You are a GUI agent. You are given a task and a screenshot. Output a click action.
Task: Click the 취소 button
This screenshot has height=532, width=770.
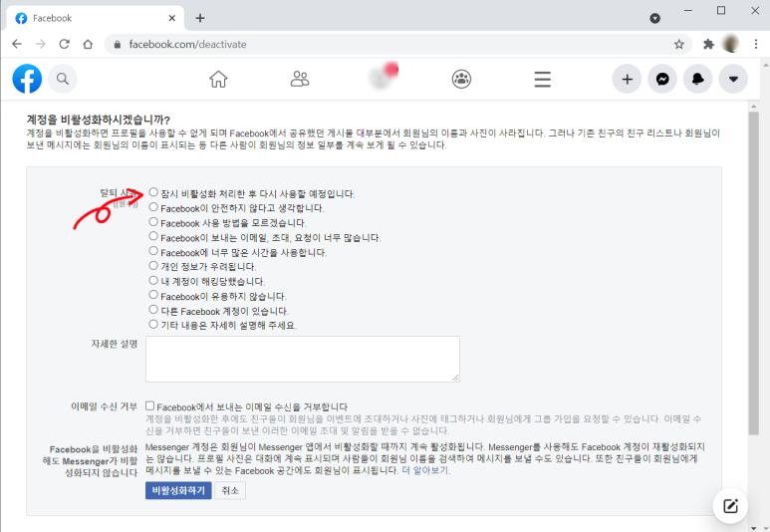(x=230, y=490)
